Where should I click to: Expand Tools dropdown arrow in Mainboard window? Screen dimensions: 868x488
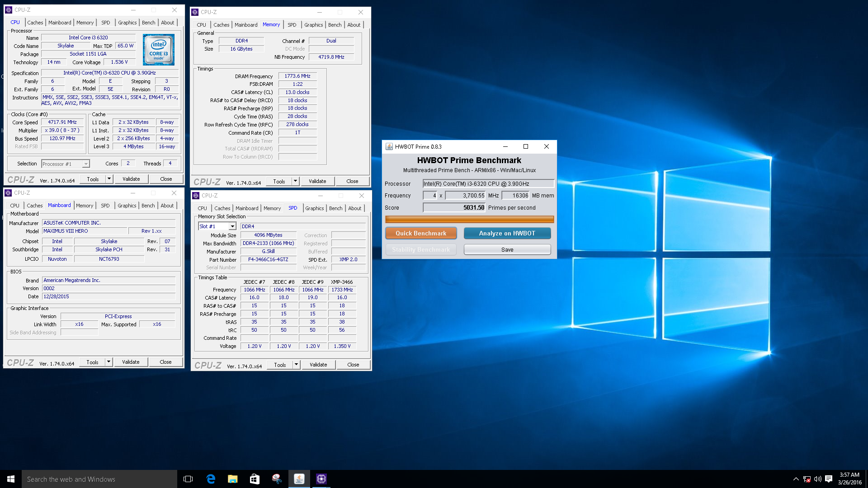[108, 362]
